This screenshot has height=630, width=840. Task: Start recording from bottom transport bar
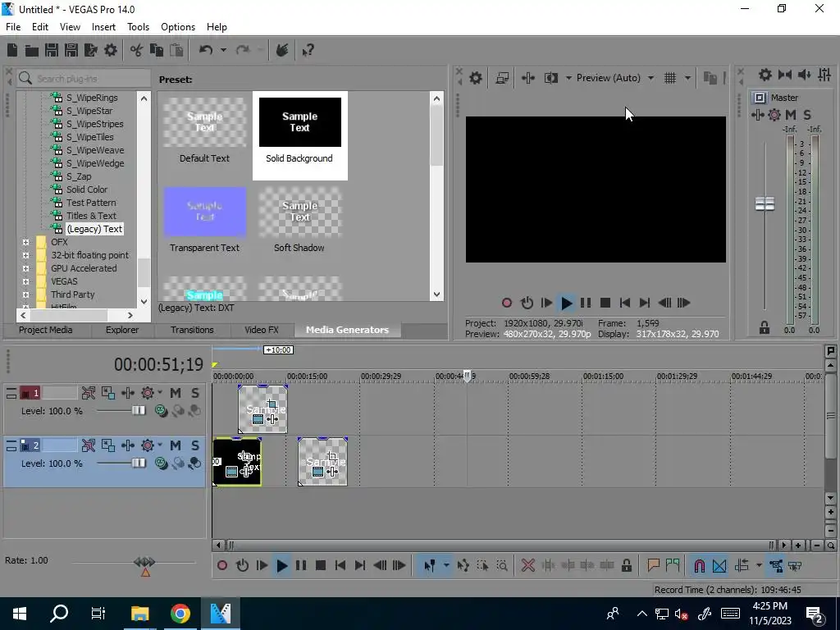pos(222,566)
